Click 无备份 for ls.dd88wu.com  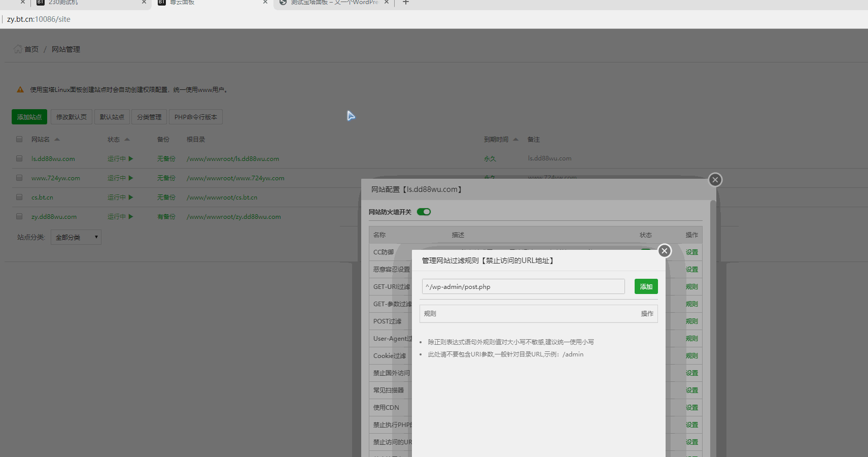point(166,159)
